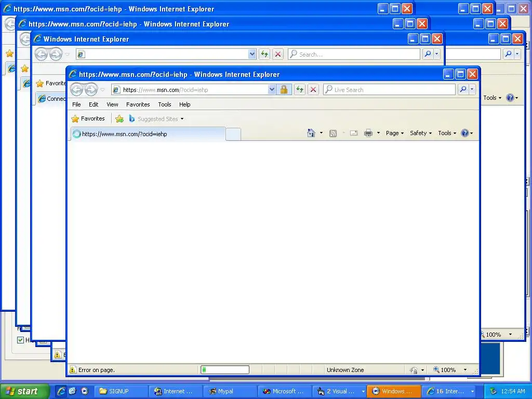Viewport: 532px width, 399px height.
Task: Open the 2 Visual... grouped taskbar button
Action: click(339, 391)
